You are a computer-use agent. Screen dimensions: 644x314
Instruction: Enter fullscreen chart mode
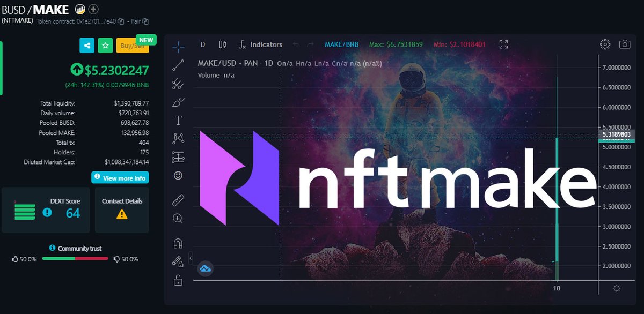(x=503, y=44)
